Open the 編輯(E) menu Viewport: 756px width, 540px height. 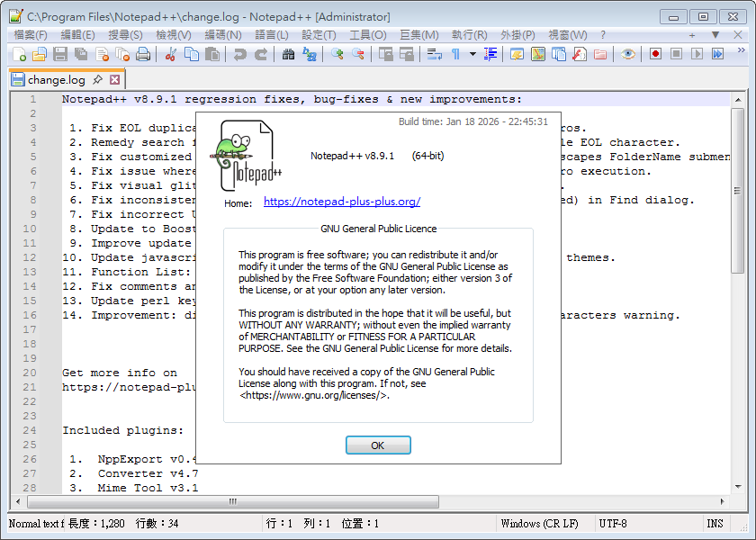[77, 35]
